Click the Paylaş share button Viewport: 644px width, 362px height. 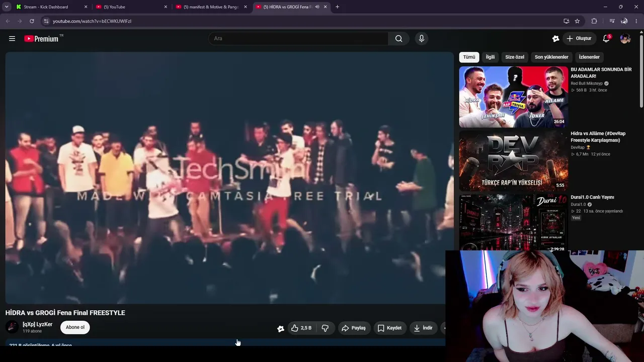click(353, 328)
